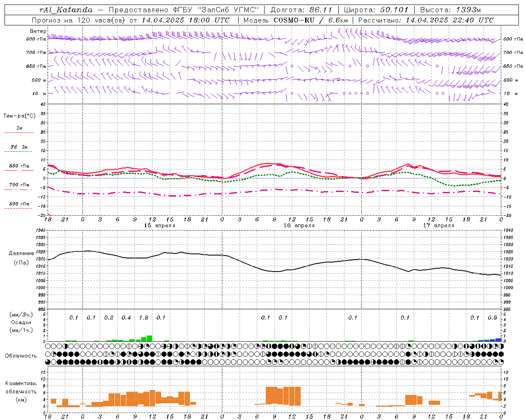This screenshot has width=525, height=420.
Task: Click the dashed Td 2м legend line sample
Action: click(x=19, y=152)
